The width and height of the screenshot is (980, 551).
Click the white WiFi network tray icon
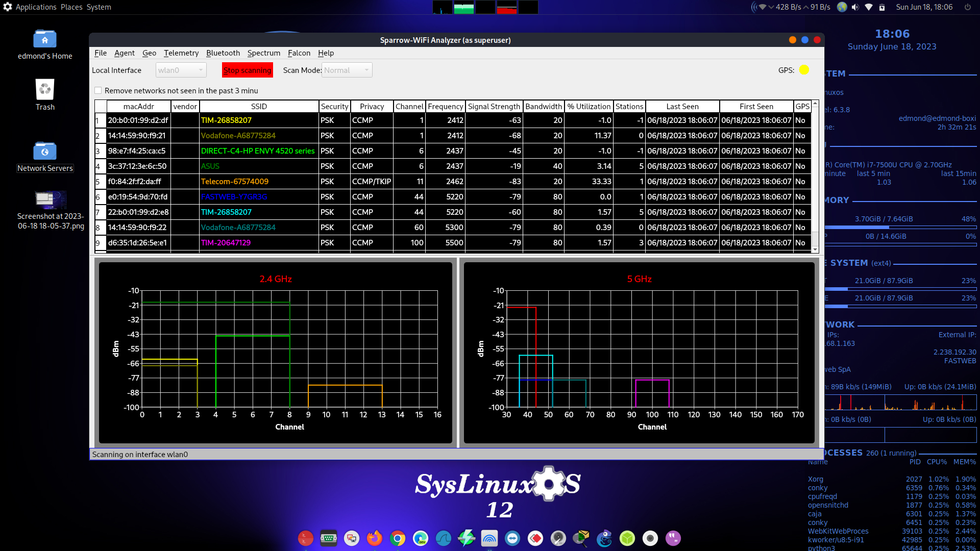pos(869,7)
